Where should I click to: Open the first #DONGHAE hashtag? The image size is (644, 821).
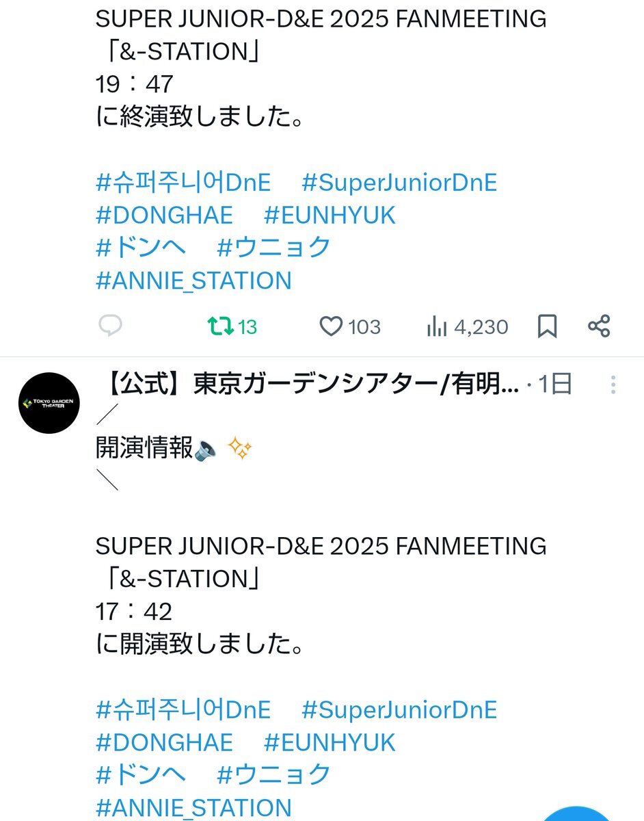(x=164, y=216)
